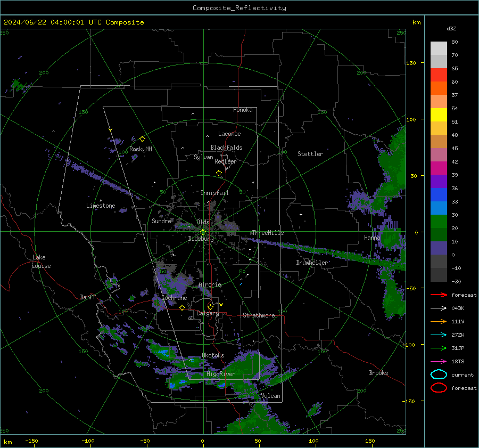The height and width of the screenshot is (448, 479).
Task: Click the yellow diamond marker below RedDeer
Action: click(x=219, y=173)
